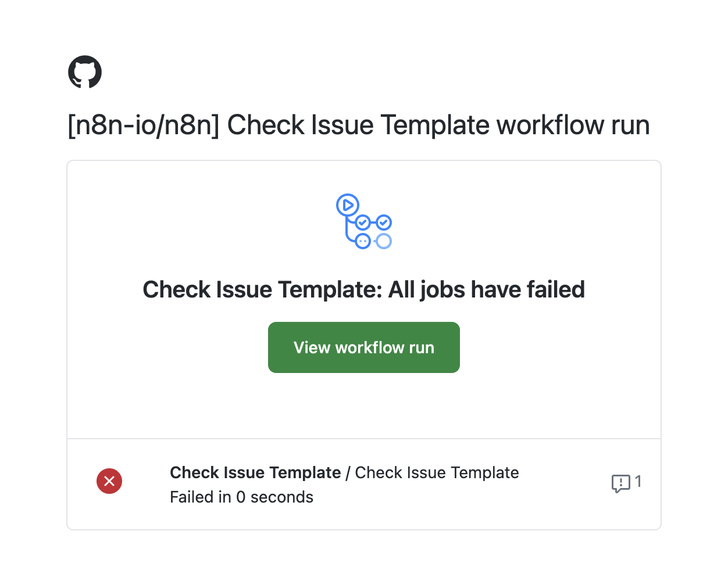
Task: Click the left checkmark circle in workflow graphic
Action: pyautogui.click(x=363, y=223)
